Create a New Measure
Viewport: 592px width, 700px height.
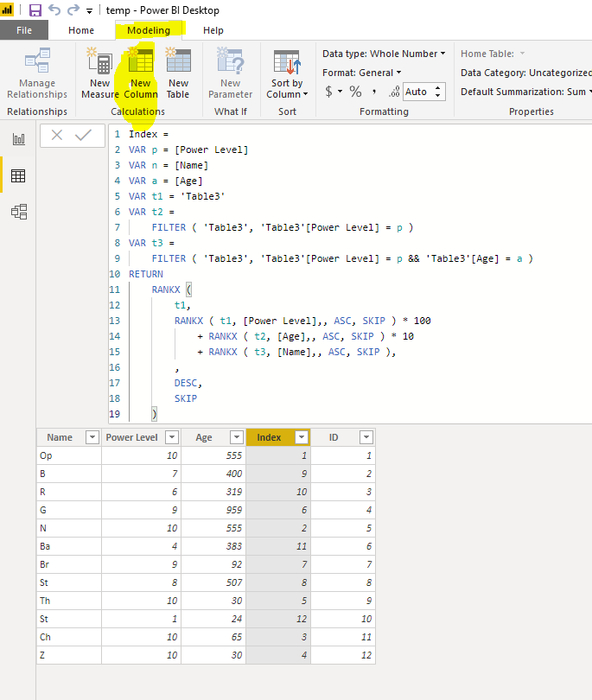pyautogui.click(x=99, y=73)
